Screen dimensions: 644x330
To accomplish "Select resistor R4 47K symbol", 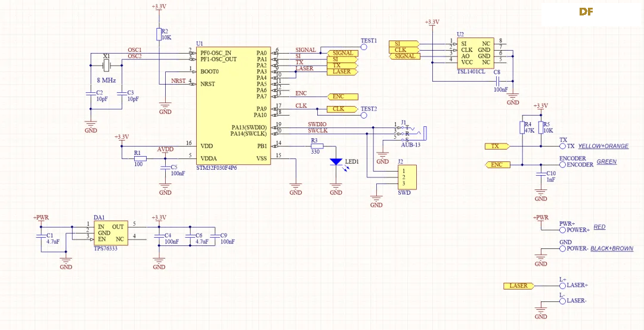I will coord(522,127).
